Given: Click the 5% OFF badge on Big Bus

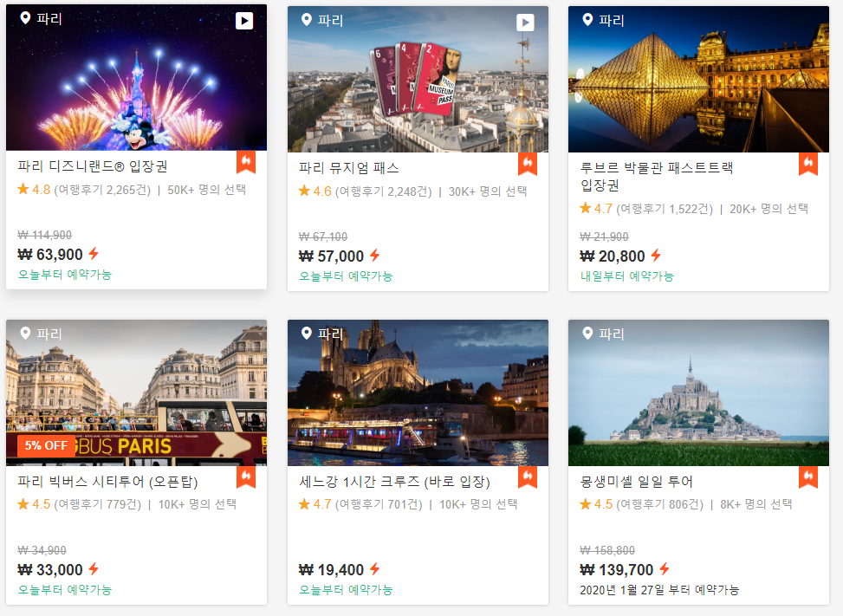Looking at the screenshot, I should (46, 445).
